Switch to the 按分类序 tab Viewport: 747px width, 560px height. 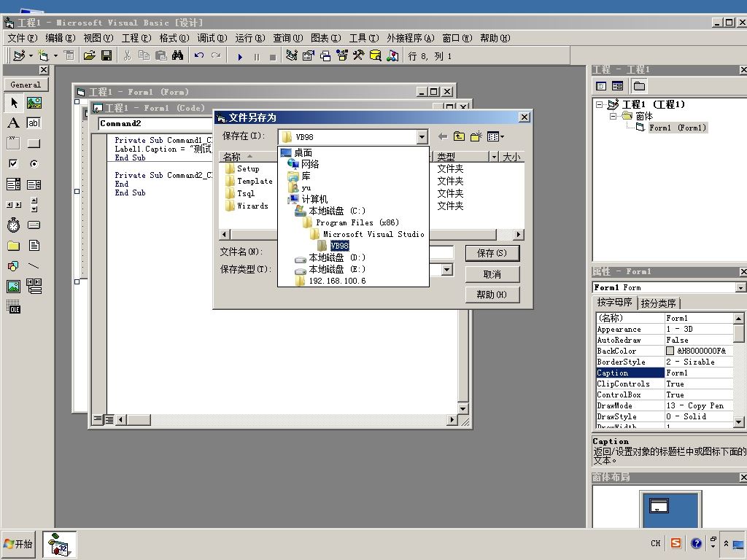659,303
